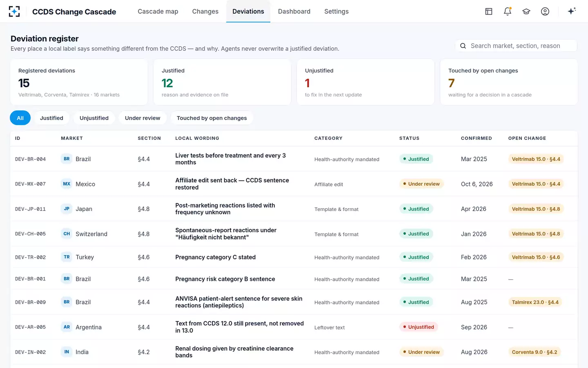The image size is (588, 368).
Task: Select the DEV-JP-011 ID cell
Action: (x=30, y=209)
